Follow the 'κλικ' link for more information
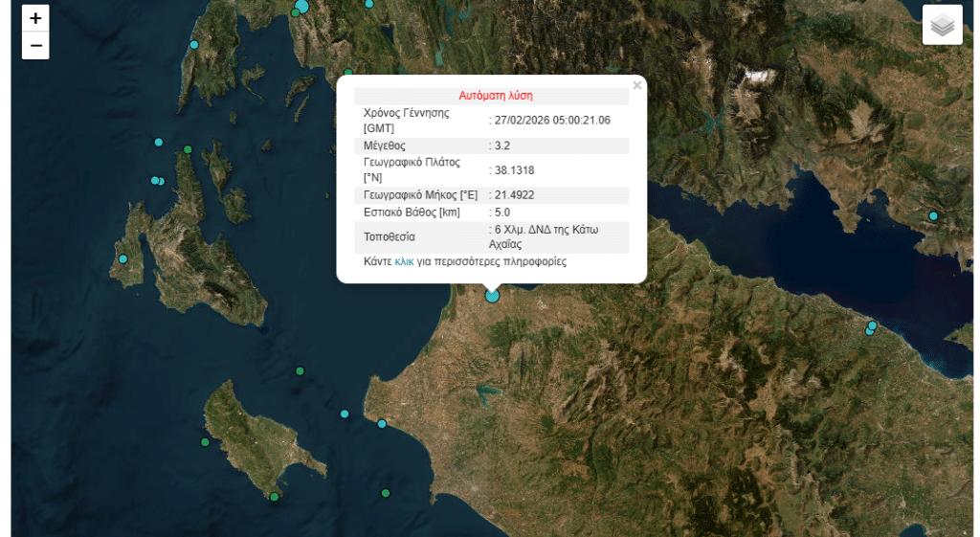This screenshot has height=537, width=980. [404, 262]
